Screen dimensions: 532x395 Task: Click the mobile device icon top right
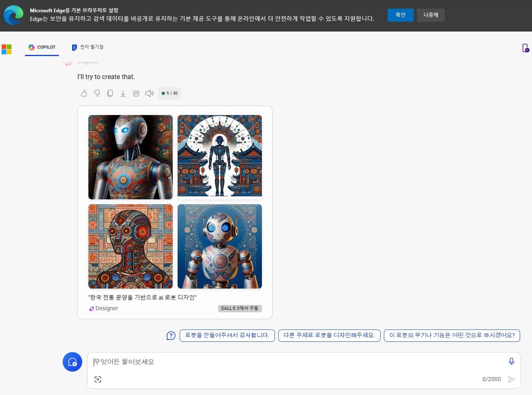(x=525, y=48)
